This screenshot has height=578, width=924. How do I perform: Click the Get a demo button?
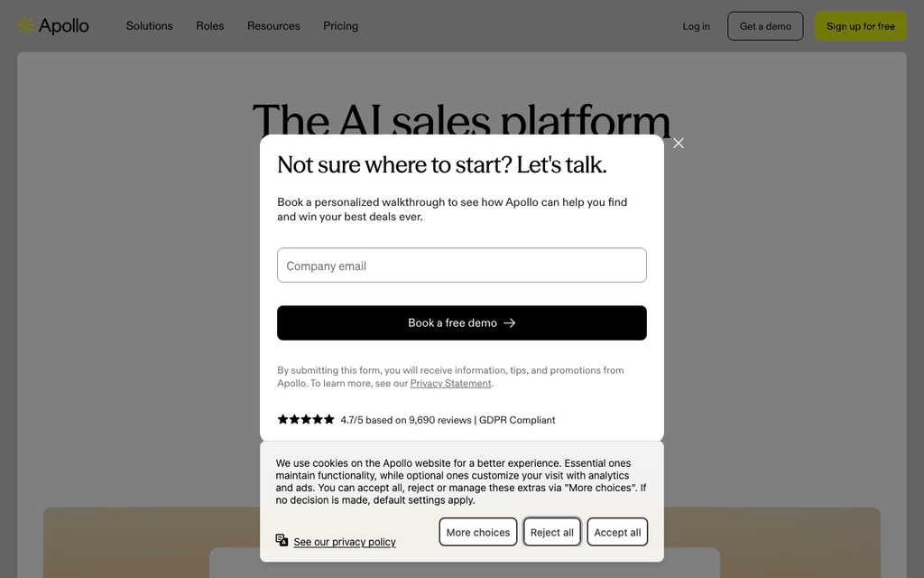(x=765, y=26)
